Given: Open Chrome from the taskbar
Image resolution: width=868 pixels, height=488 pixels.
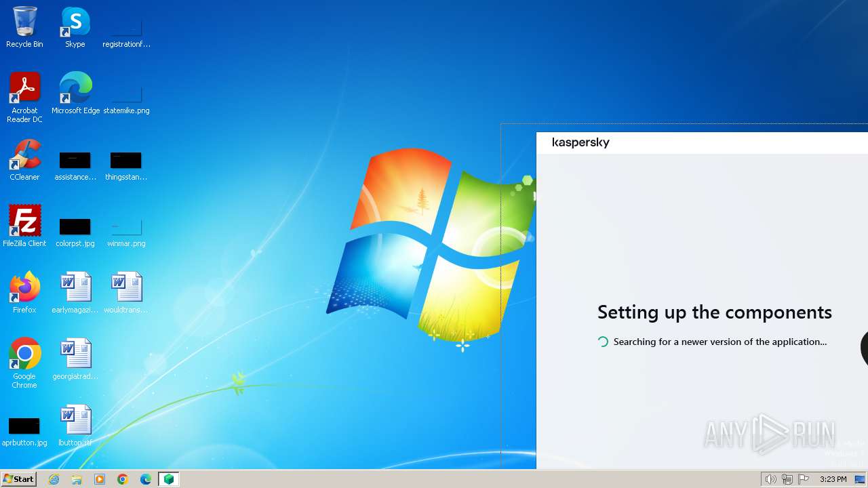Looking at the screenshot, I should (123, 479).
